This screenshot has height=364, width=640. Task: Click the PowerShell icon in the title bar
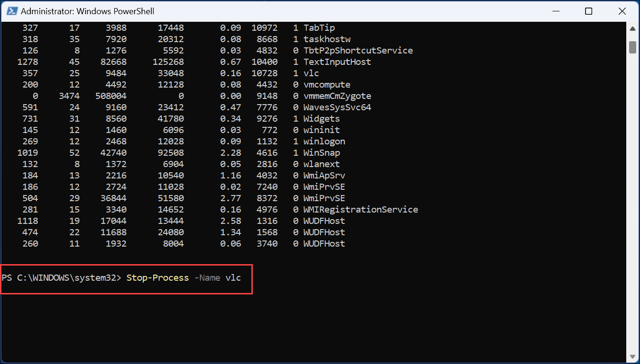pos(12,11)
